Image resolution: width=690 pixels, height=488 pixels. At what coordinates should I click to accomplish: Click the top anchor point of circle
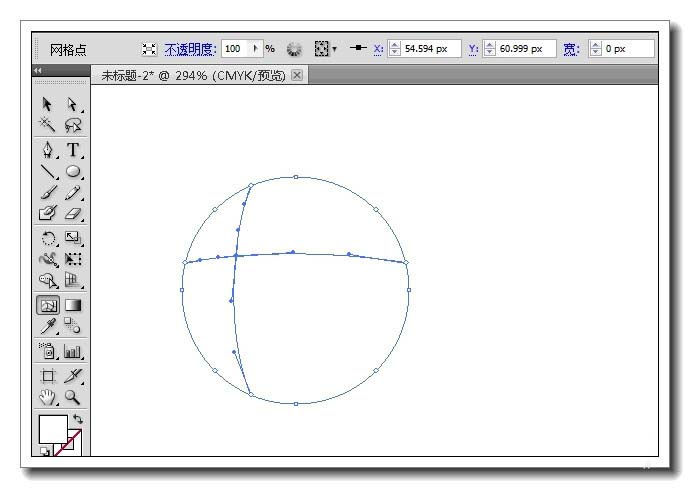(x=296, y=177)
